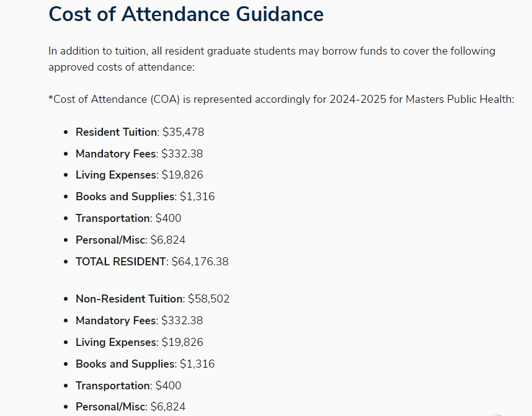532x416 pixels.
Task: Click Transportation in the resident list
Action: 113,218
